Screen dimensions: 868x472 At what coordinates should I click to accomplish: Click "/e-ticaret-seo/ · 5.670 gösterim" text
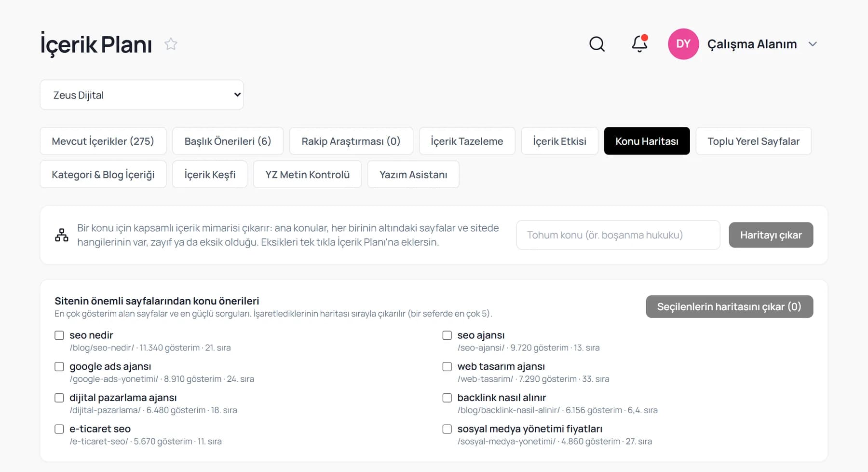131,441
